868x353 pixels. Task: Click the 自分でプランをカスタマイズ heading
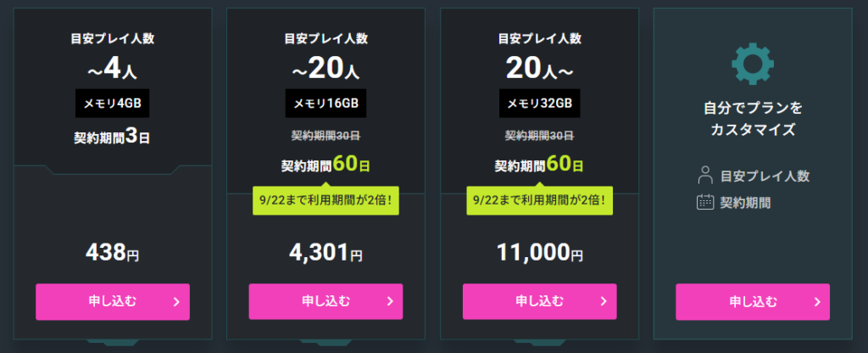point(753,119)
